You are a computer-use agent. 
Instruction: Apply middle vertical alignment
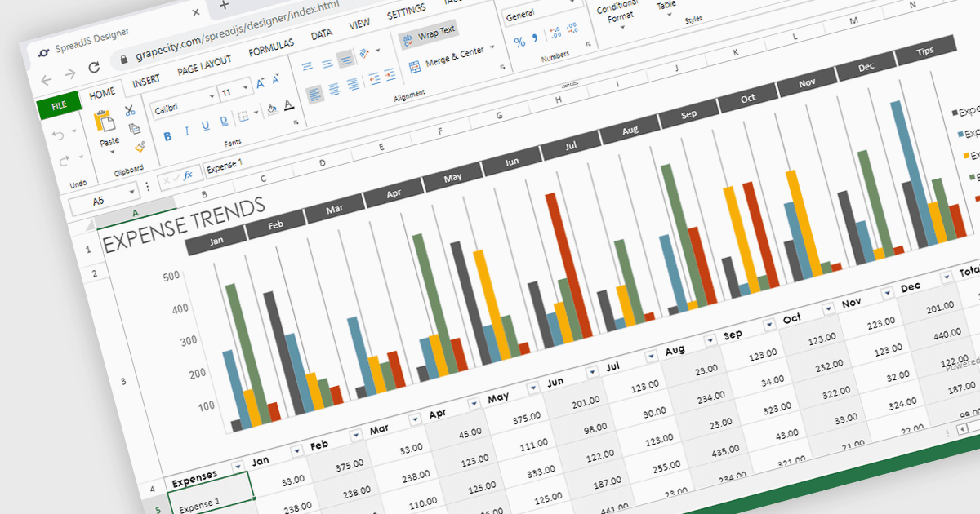click(x=326, y=63)
